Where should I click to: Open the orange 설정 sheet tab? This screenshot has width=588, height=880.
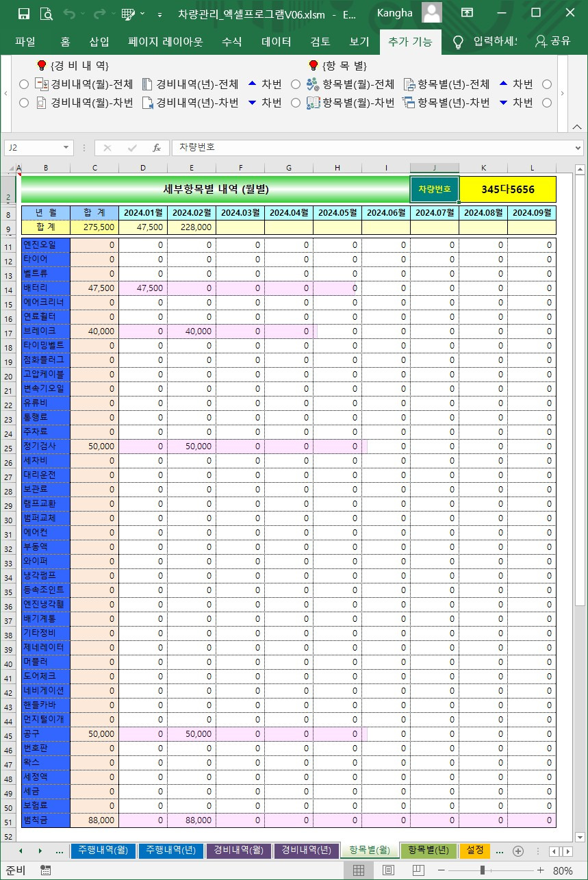475,850
